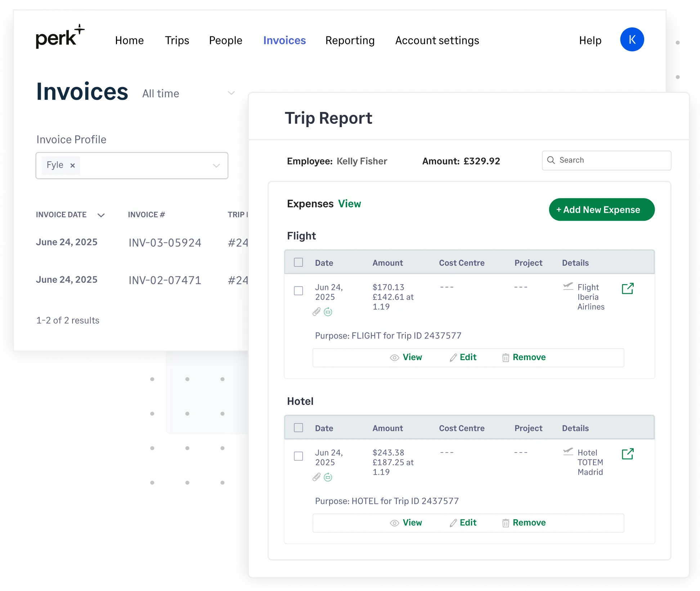
Task: Click the external link icon on the hotel expense
Action: [627, 454]
